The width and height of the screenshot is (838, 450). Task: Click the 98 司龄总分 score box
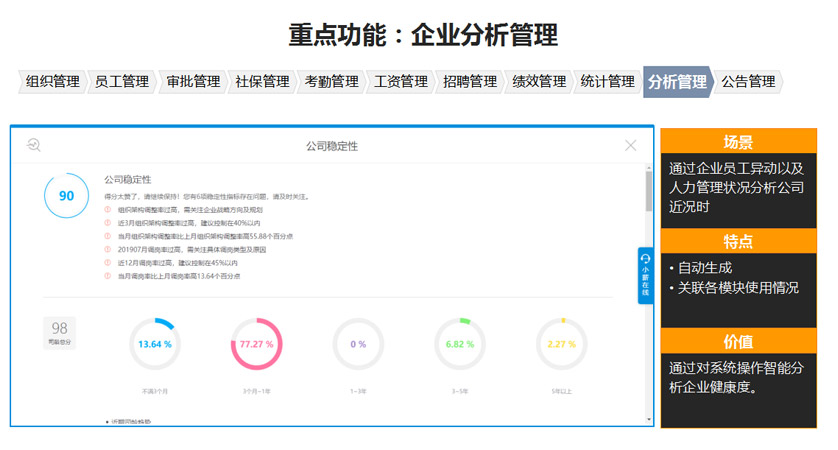(59, 333)
